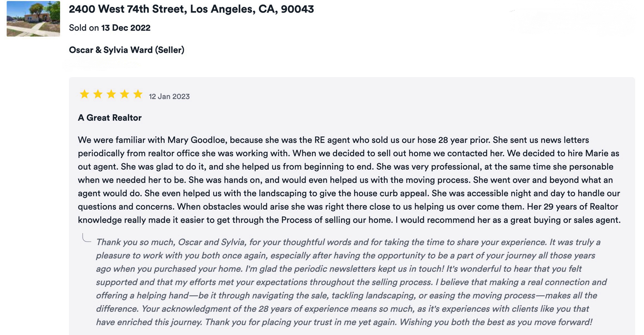Click the sold date 13 Dec 2022
Image resolution: width=644 pixels, height=335 pixels.
(126, 28)
